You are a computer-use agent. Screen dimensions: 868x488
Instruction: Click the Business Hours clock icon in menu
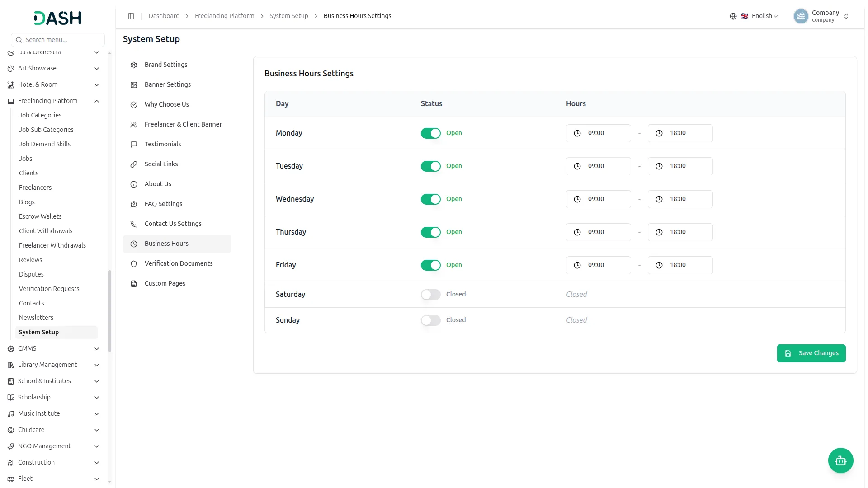tap(134, 244)
